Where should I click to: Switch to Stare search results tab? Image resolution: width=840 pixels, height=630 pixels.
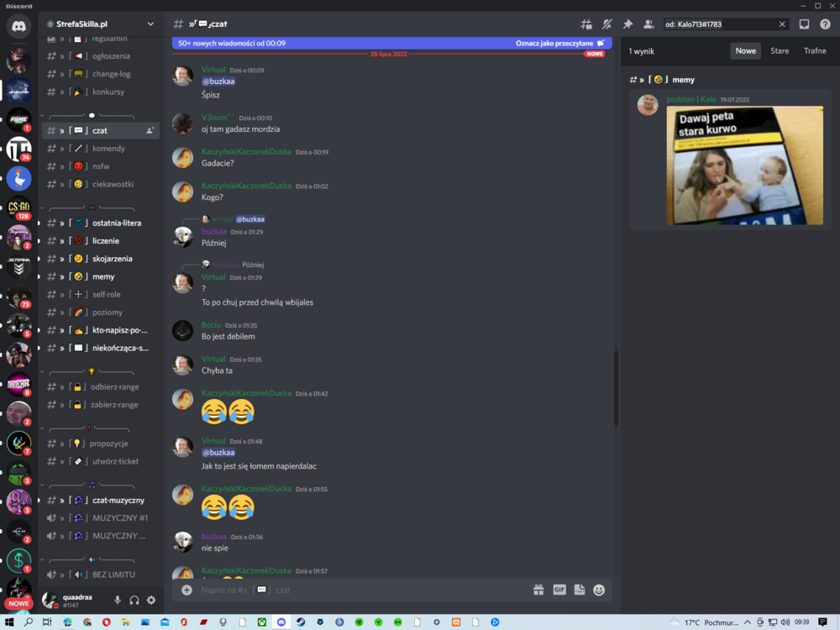(x=780, y=51)
